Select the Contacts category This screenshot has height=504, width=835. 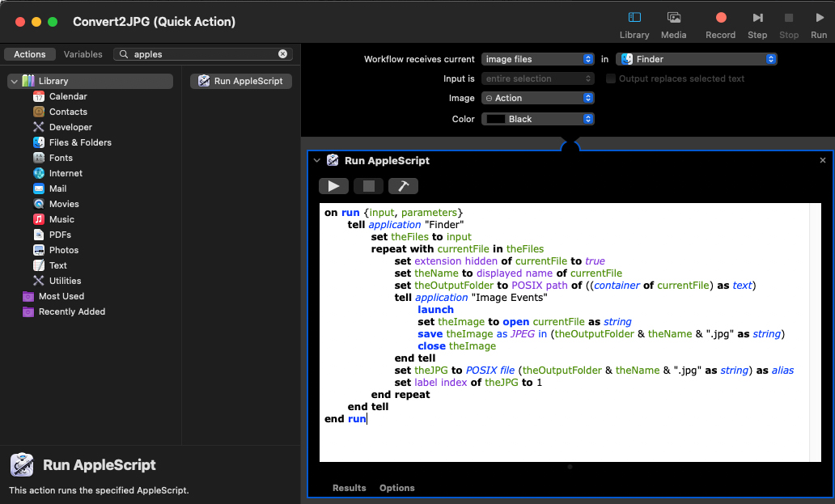(68, 112)
